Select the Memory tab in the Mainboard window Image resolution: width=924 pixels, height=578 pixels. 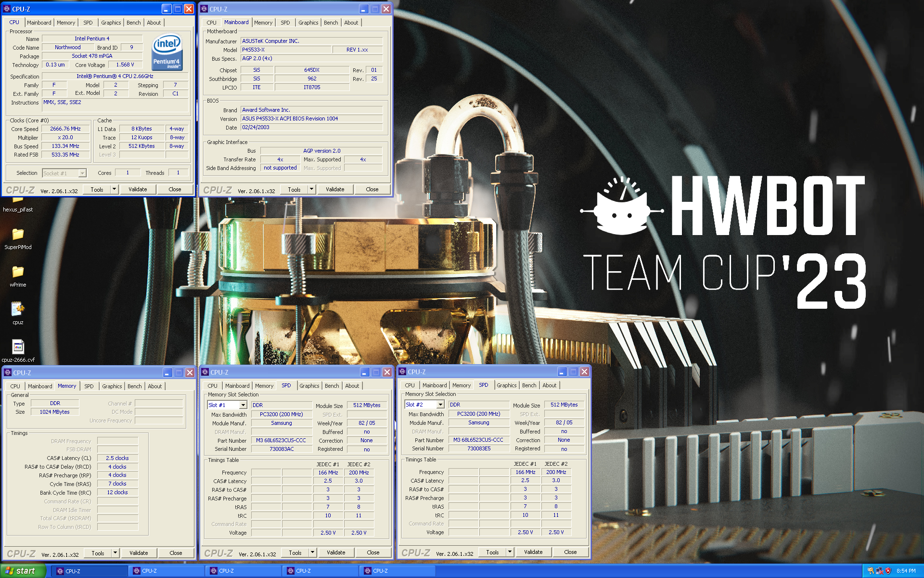tap(263, 23)
